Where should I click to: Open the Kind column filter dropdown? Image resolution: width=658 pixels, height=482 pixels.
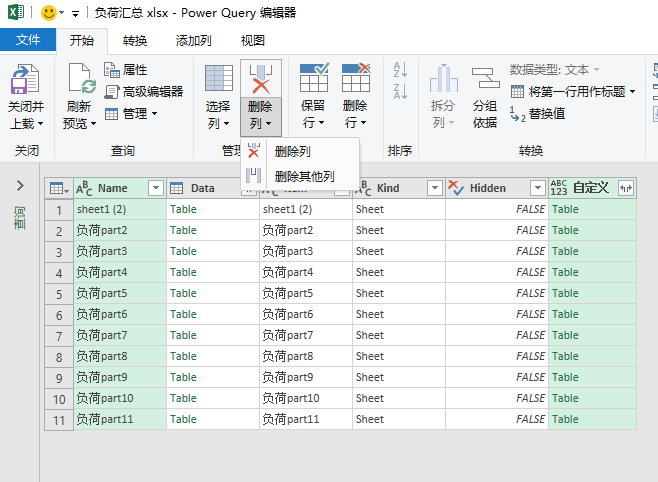coord(435,188)
